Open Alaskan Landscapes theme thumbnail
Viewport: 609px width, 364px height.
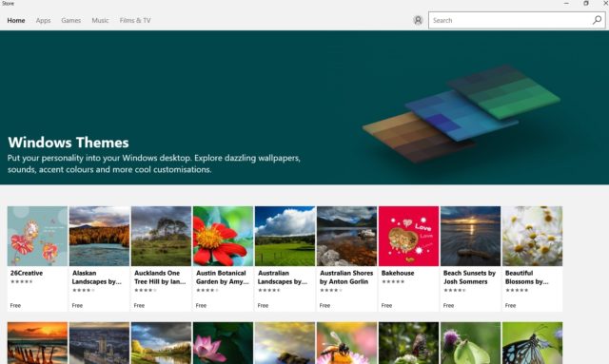coord(99,236)
